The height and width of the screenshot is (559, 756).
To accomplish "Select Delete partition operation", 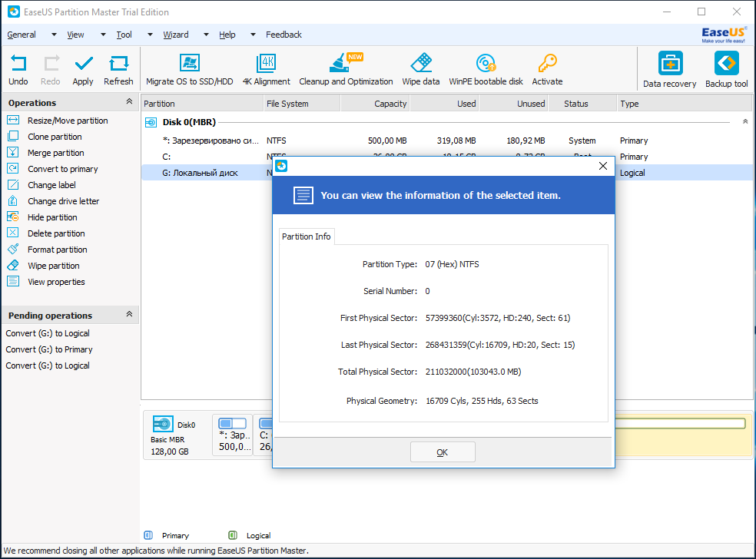I will click(x=56, y=233).
